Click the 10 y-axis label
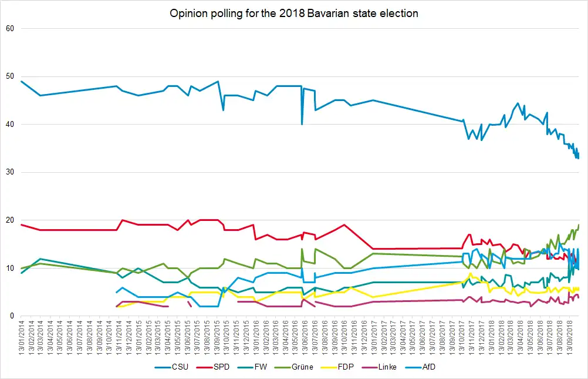This screenshot has height=379, width=588. [x=9, y=269]
